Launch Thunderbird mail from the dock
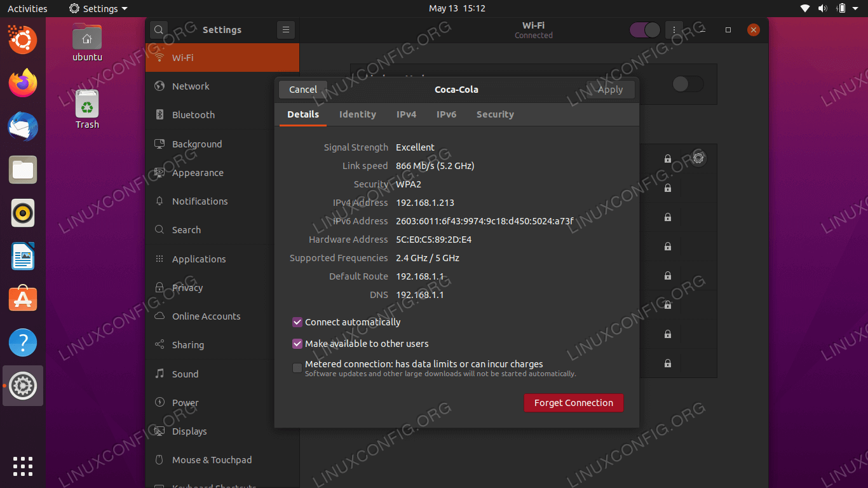 (x=23, y=126)
